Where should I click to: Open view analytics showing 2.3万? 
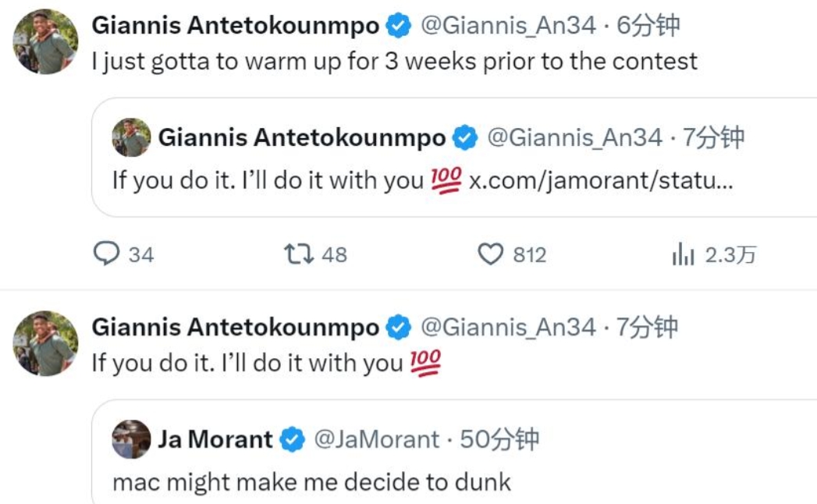pos(683,254)
